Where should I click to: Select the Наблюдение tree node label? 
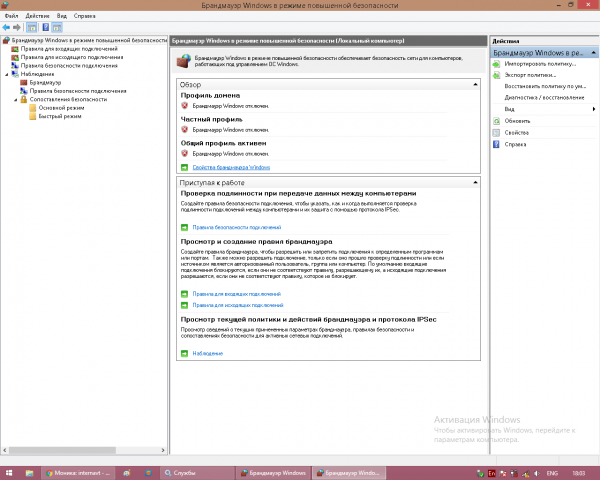pyautogui.click(x=37, y=74)
